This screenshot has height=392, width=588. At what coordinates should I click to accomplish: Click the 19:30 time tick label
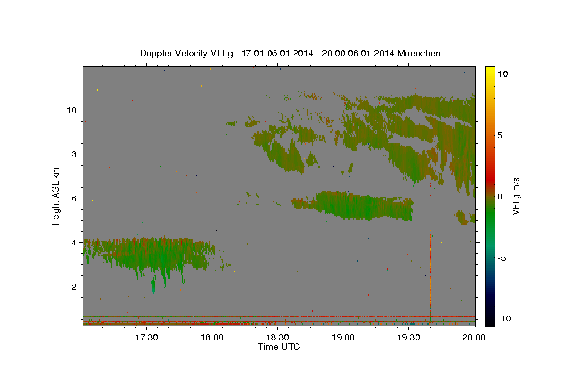[x=408, y=337]
